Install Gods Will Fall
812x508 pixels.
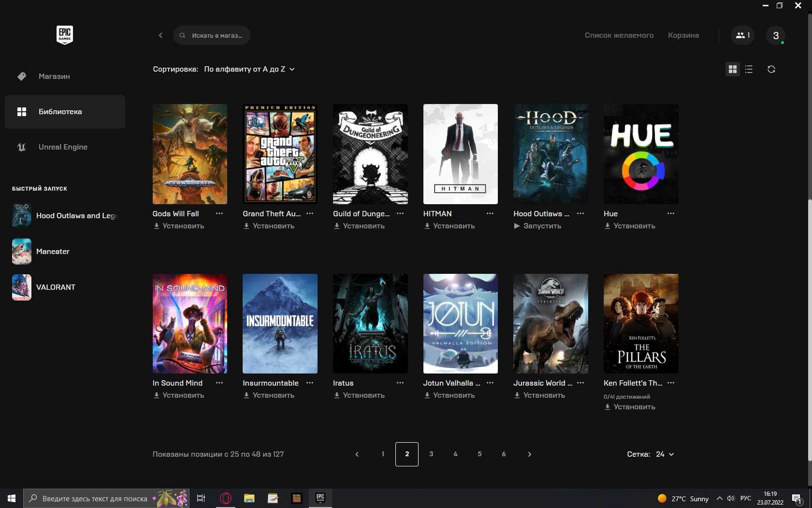pyautogui.click(x=179, y=226)
